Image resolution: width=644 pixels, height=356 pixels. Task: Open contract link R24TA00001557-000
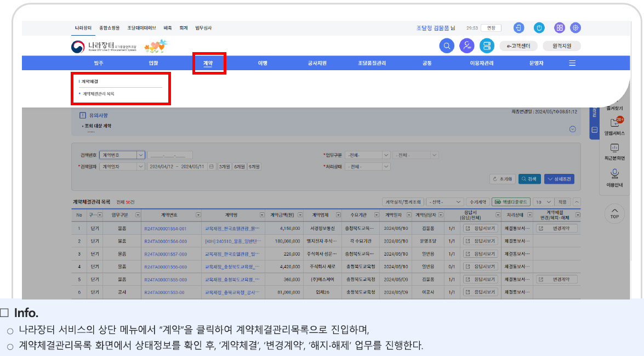coord(165,254)
